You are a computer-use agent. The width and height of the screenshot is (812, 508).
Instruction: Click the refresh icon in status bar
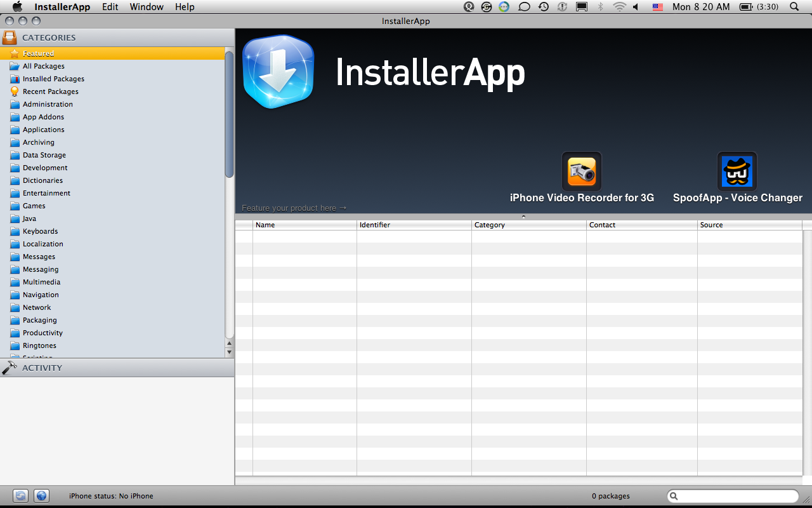pyautogui.click(x=21, y=496)
